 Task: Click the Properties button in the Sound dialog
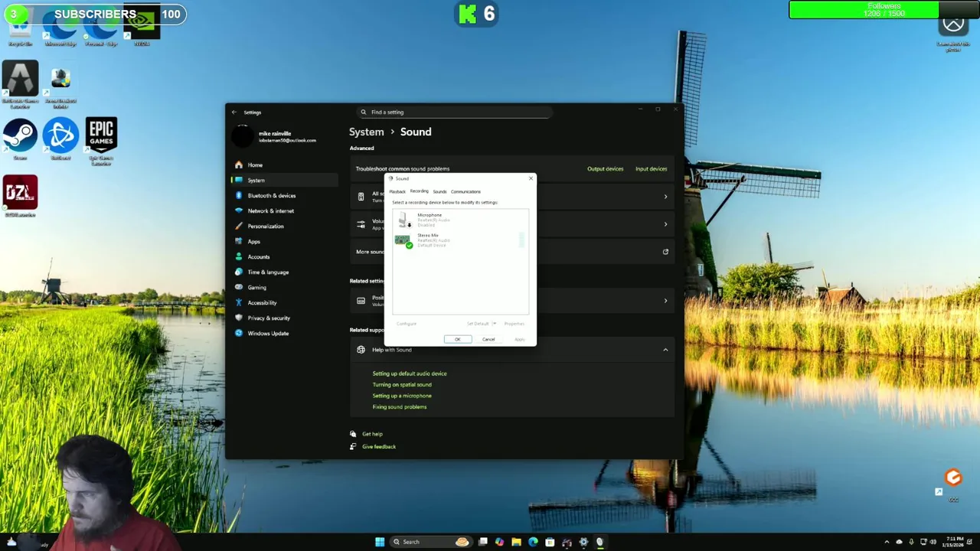coord(514,324)
